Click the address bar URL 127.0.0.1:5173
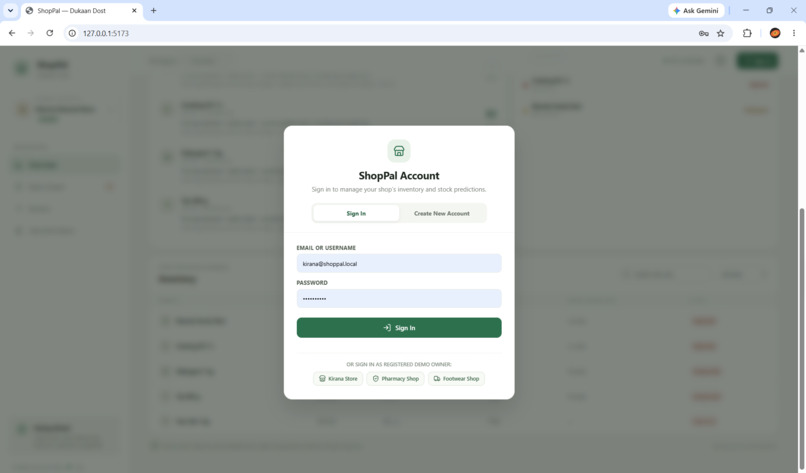This screenshot has width=806, height=473. click(106, 33)
